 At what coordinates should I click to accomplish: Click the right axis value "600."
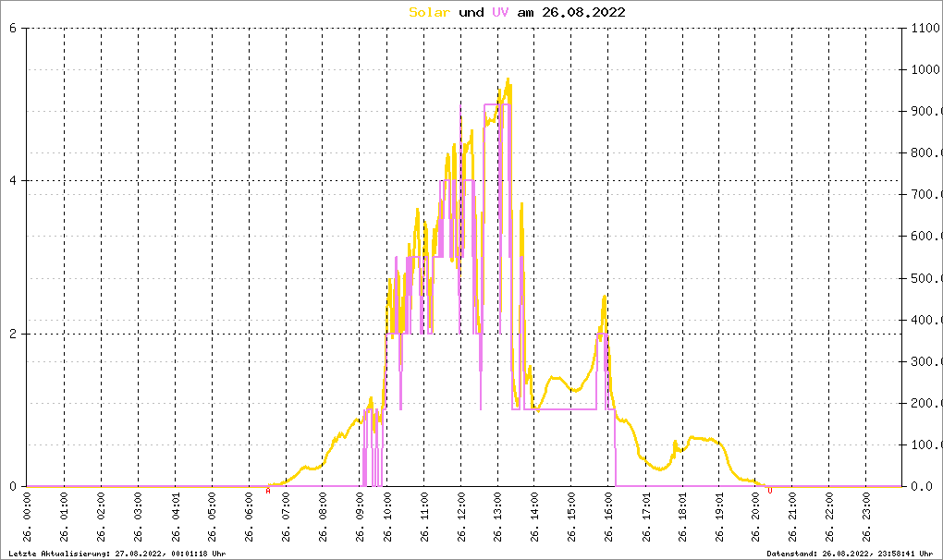(925, 237)
